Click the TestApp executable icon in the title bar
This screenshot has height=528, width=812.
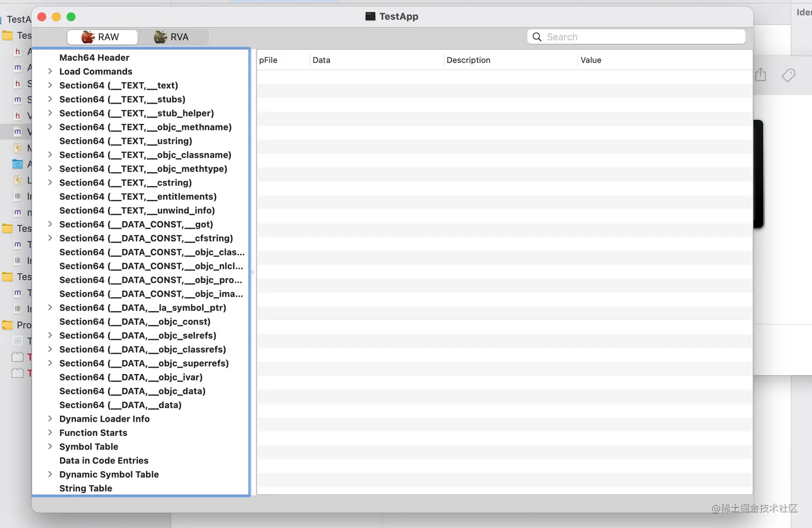371,17
